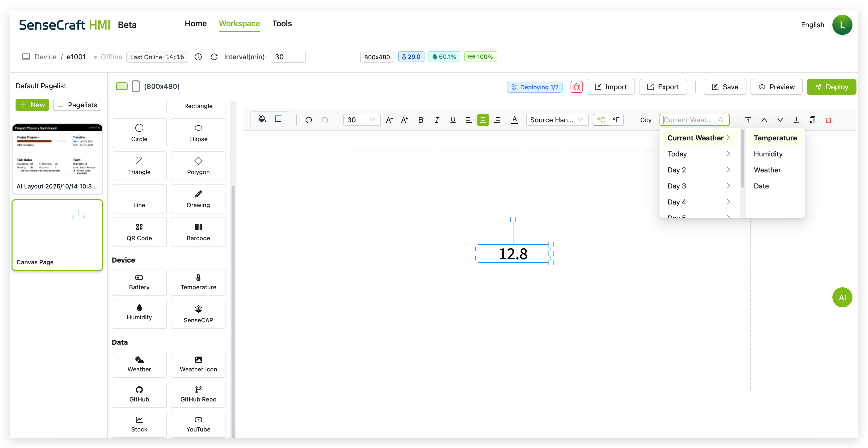Click the duplicate element copy icon
Screen dimensions: 868x448
click(x=812, y=120)
